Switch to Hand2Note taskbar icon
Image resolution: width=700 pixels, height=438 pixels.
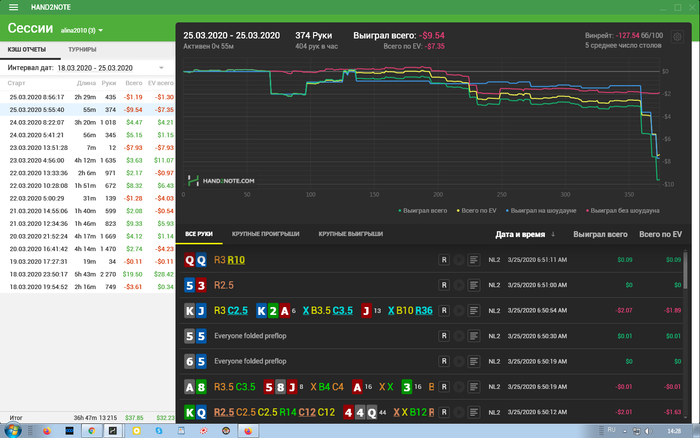coord(113,431)
